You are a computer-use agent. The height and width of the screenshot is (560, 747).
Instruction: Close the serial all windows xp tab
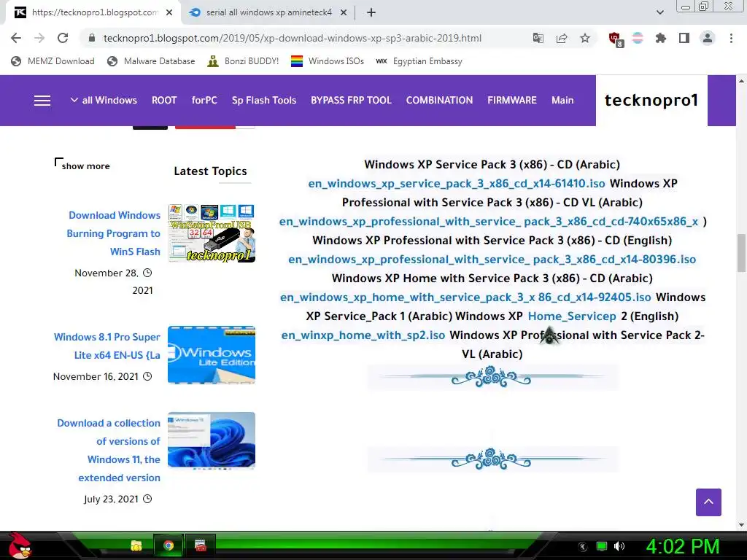click(344, 13)
